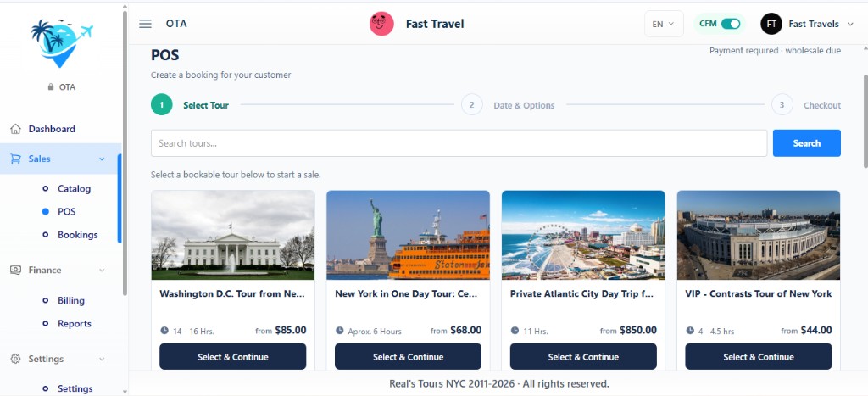868x396 pixels.
Task: Click the FT profile avatar
Action: coord(771,24)
